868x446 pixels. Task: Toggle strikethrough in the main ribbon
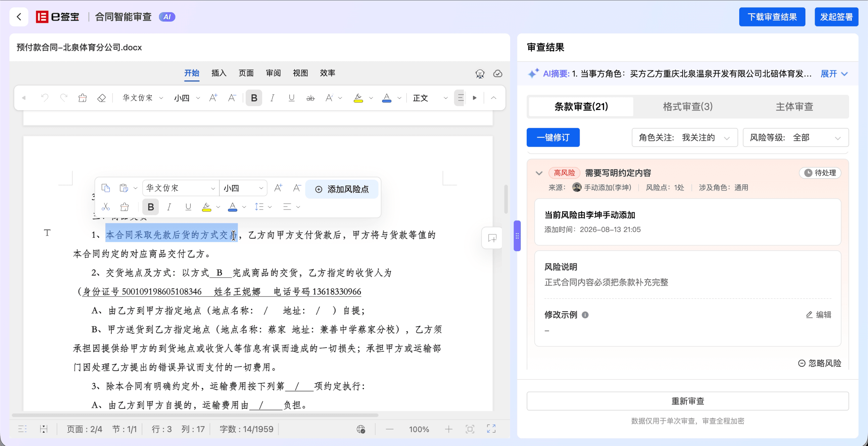pyautogui.click(x=310, y=98)
